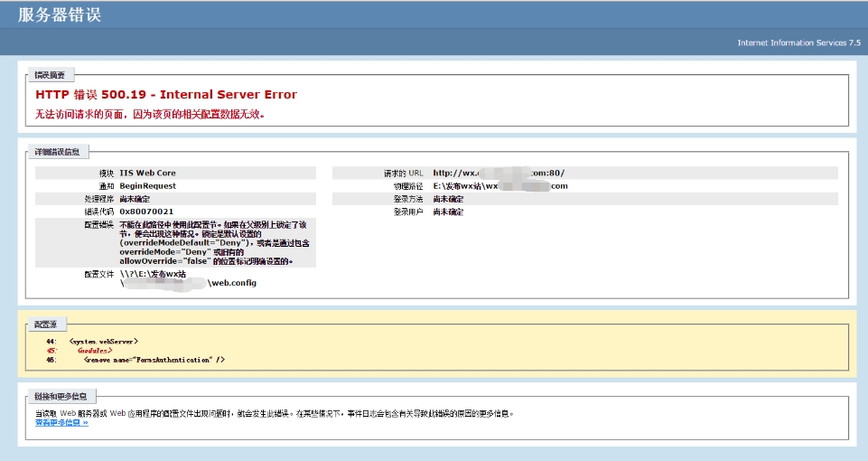Click the web.config file path text
The image size is (868, 461).
(x=232, y=282)
